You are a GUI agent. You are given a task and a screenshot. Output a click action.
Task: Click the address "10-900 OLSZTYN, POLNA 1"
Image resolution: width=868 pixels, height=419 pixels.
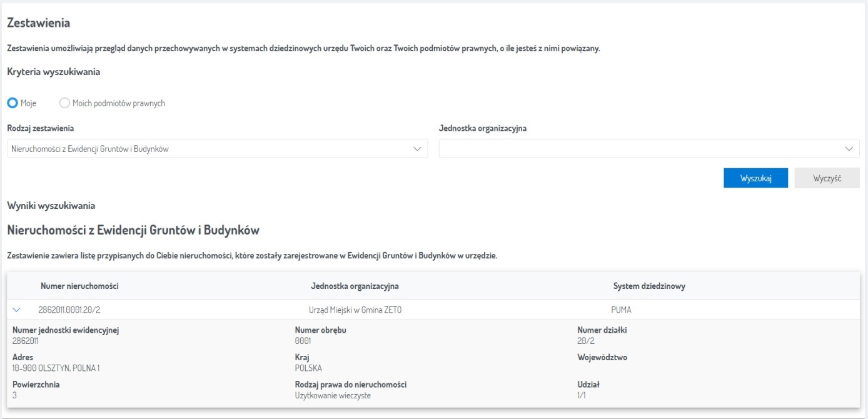[x=56, y=368]
